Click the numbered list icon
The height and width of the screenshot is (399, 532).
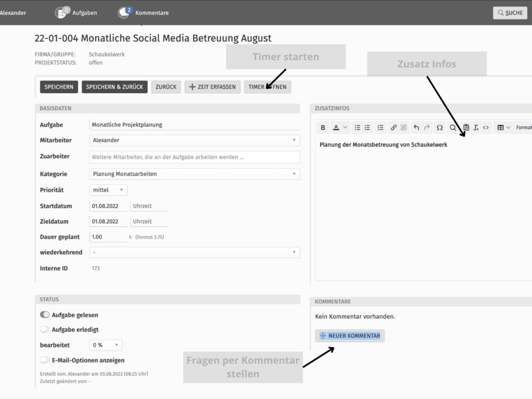(x=367, y=127)
